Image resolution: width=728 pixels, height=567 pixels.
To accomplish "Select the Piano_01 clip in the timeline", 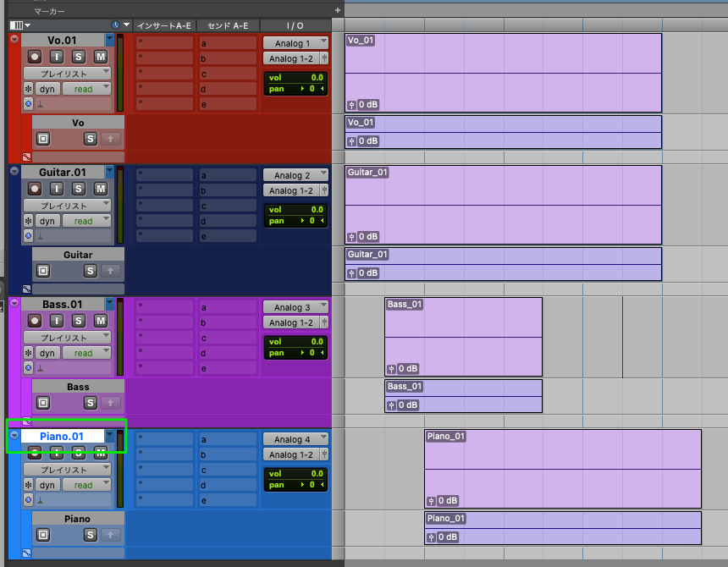I will click(x=562, y=457).
